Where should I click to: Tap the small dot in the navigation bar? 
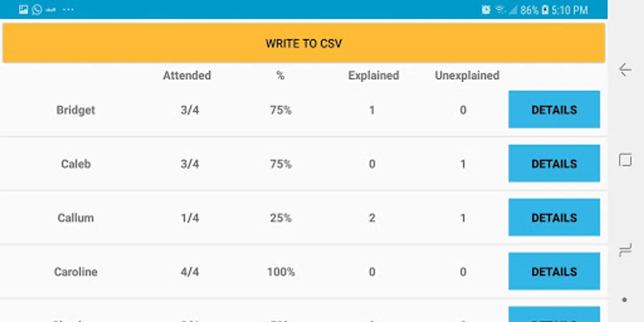point(625,300)
